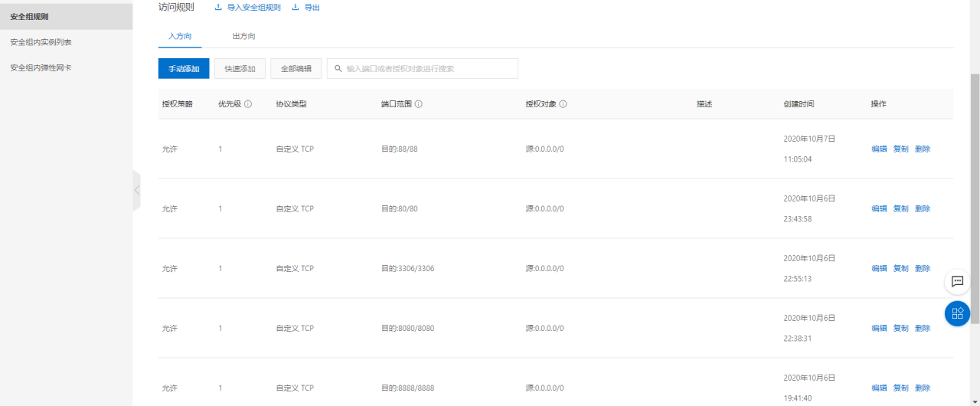Delete the rule for port 3306/3306
This screenshot has width=980, height=406.
tap(923, 269)
